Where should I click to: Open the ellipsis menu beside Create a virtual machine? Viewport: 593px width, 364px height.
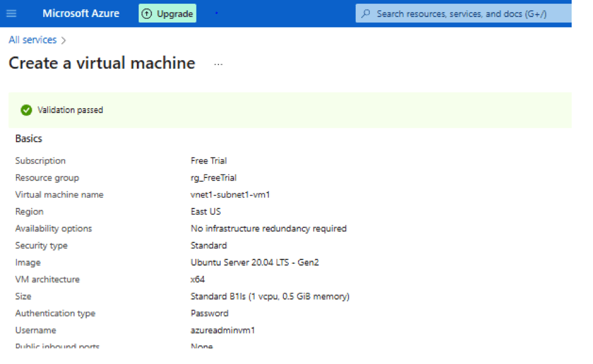pyautogui.click(x=218, y=64)
